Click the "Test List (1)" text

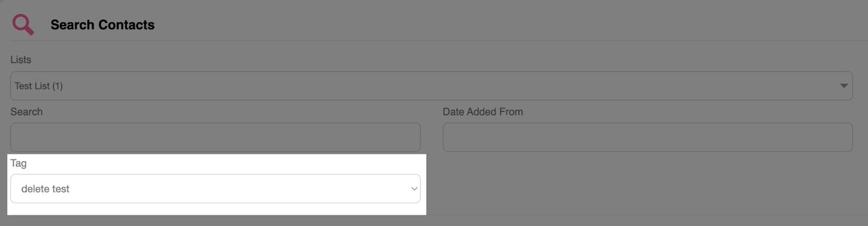click(39, 86)
